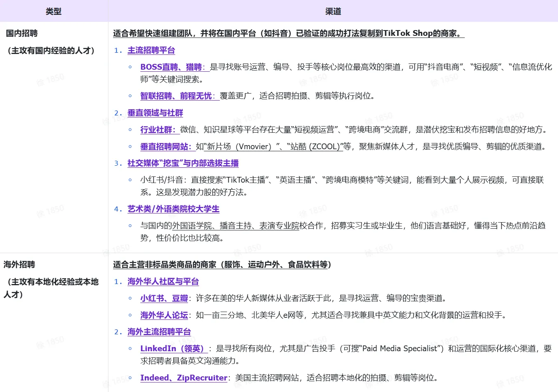
Task: Open the 海外华人论坛 link
Action: pos(164,315)
